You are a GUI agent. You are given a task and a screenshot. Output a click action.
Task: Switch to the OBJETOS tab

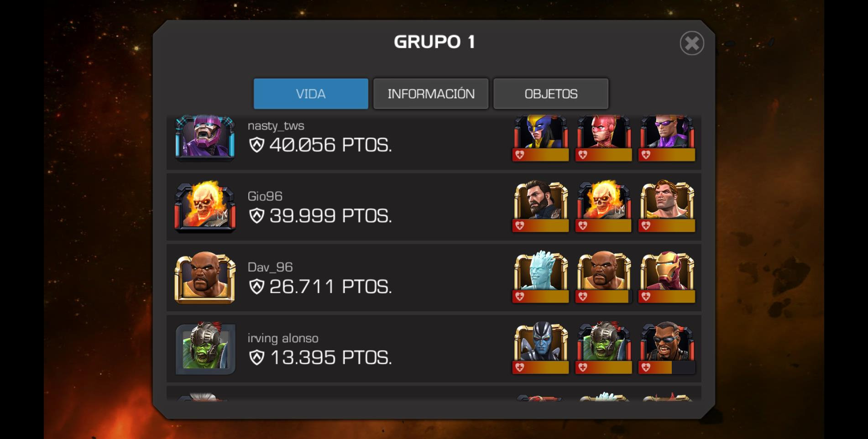point(551,94)
